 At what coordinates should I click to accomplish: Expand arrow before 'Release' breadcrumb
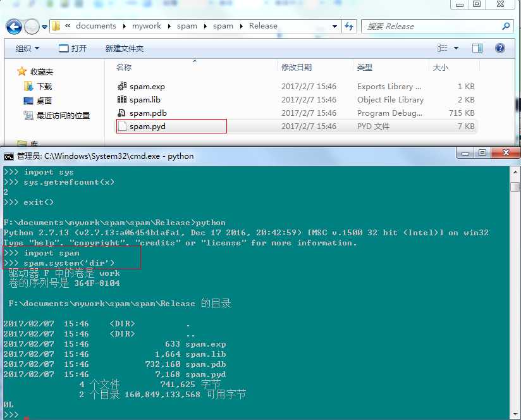[242, 27]
